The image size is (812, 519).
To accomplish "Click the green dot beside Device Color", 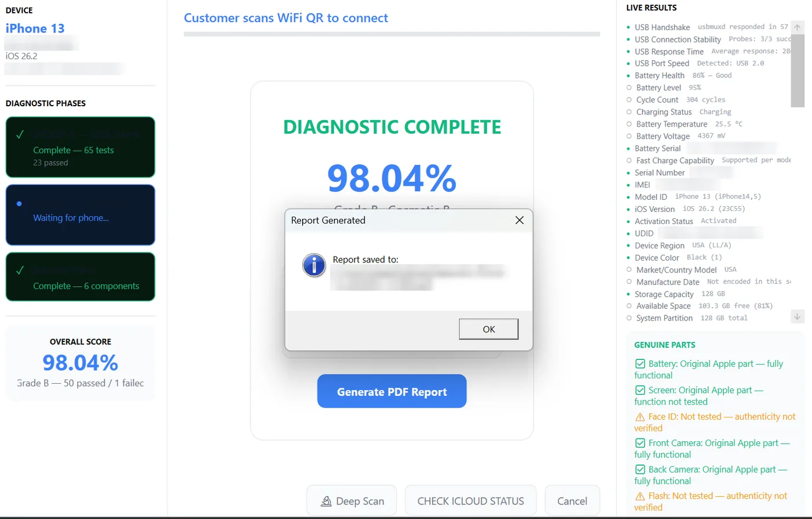I will [629, 258].
